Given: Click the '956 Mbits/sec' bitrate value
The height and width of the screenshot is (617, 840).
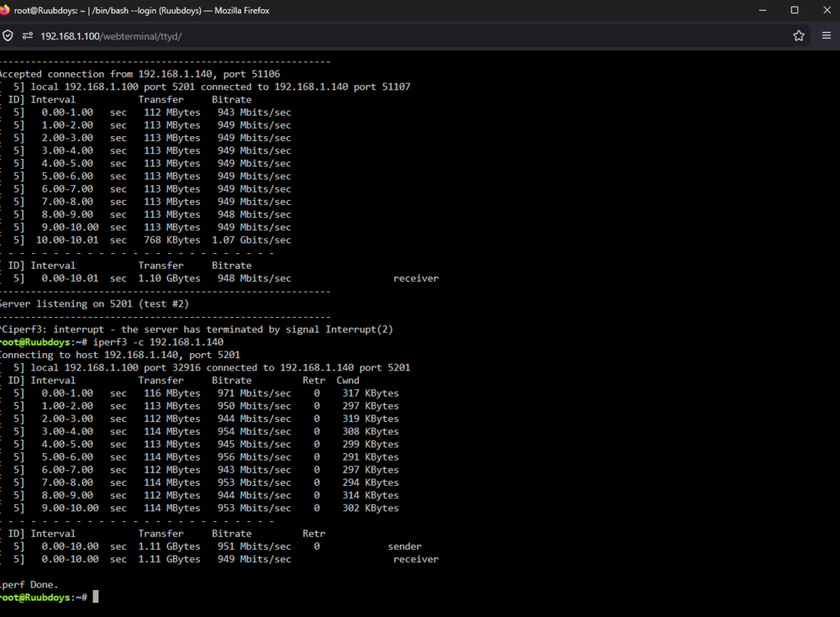Looking at the screenshot, I should coord(255,456).
